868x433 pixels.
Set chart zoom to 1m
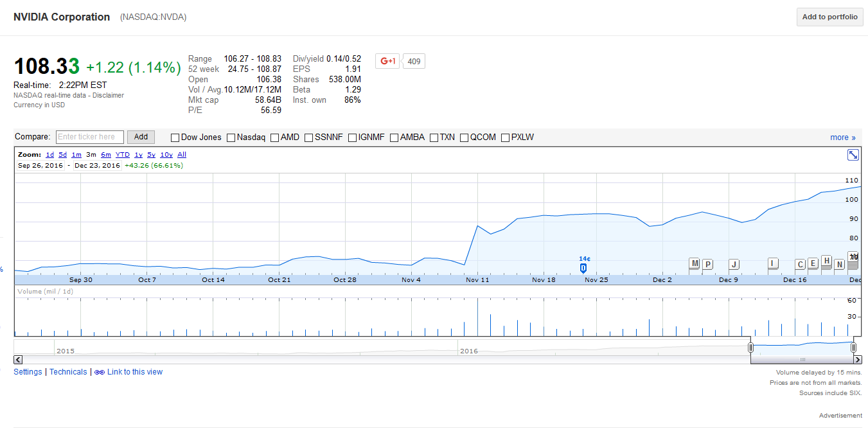click(x=76, y=155)
